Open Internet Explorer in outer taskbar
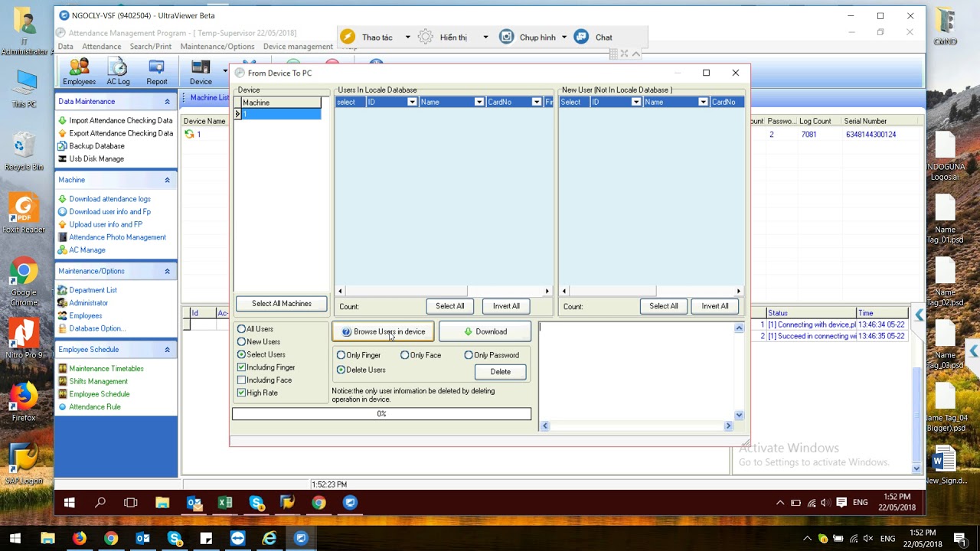The height and width of the screenshot is (551, 980). (x=269, y=539)
